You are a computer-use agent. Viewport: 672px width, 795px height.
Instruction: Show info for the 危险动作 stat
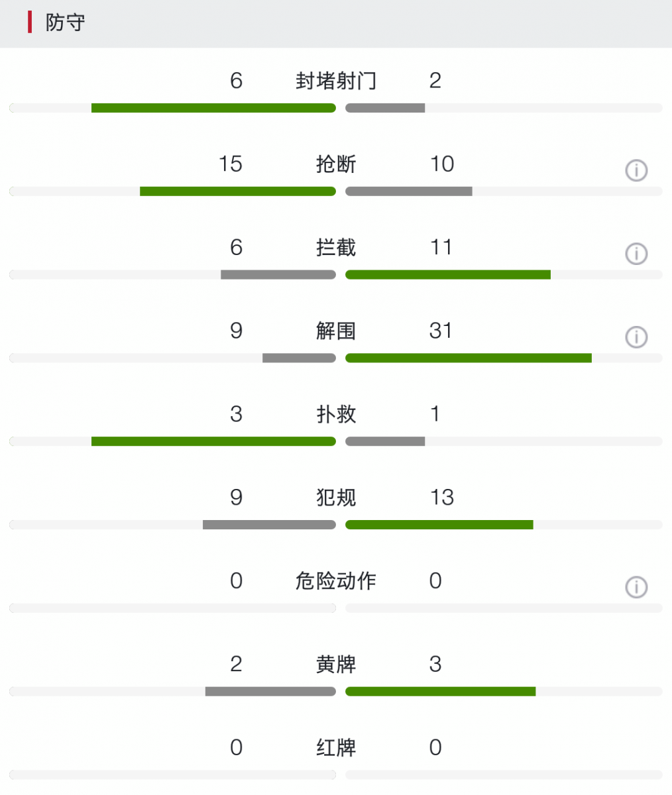[636, 587]
